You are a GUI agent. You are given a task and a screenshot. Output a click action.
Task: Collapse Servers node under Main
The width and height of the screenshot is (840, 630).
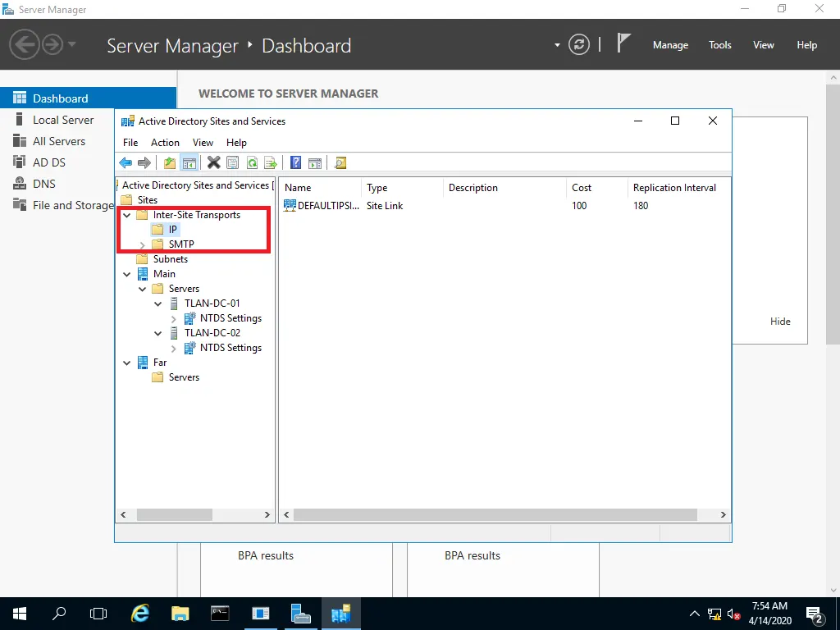(143, 290)
